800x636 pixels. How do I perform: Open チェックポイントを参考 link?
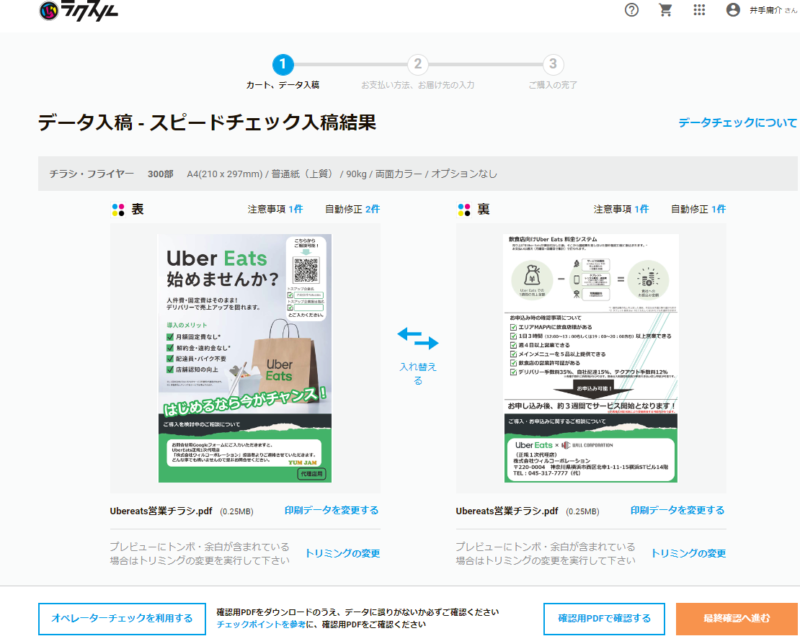click(x=261, y=624)
